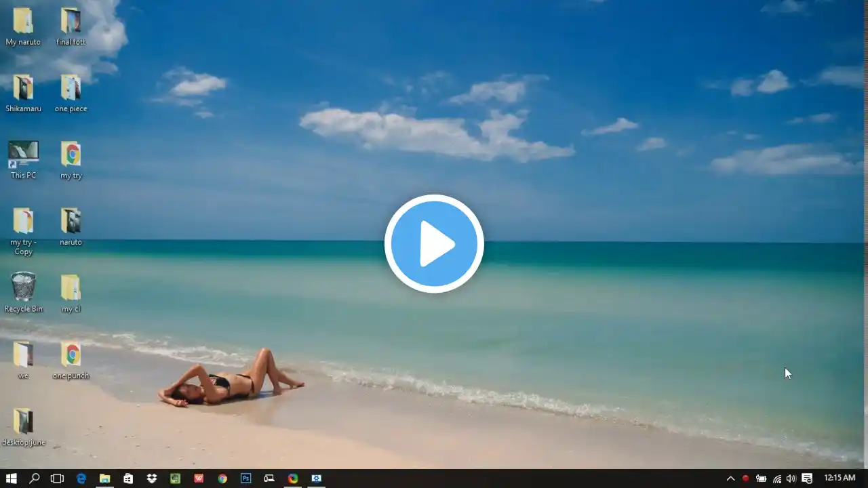
Task: Open the Action Center notifications
Action: tap(807, 479)
